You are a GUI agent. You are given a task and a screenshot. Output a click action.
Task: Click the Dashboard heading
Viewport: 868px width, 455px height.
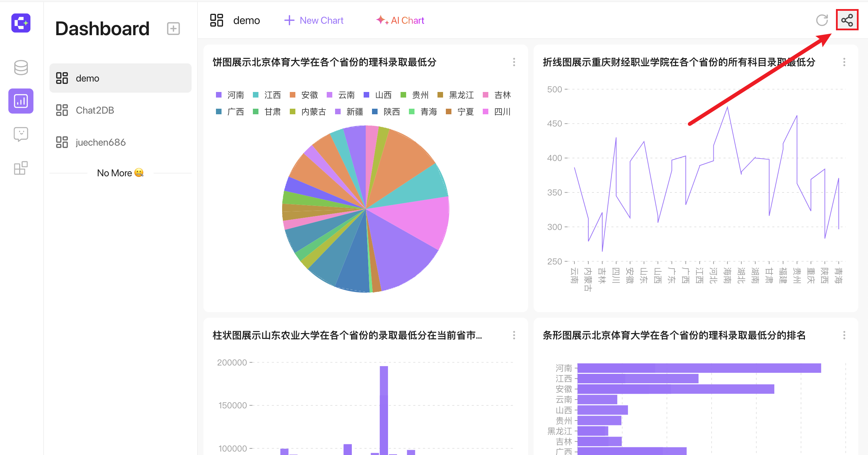(x=102, y=29)
